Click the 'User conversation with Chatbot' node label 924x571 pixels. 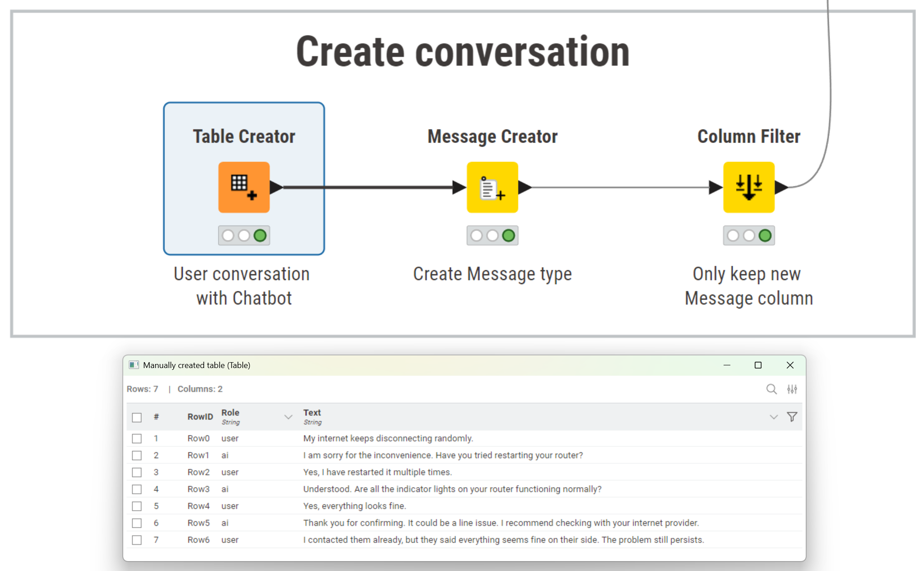(x=242, y=286)
